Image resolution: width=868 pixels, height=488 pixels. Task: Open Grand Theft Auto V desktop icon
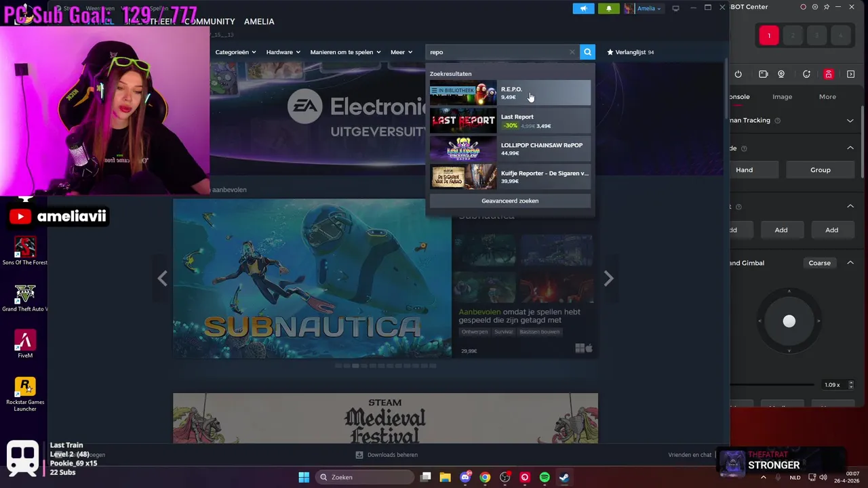[25, 298]
